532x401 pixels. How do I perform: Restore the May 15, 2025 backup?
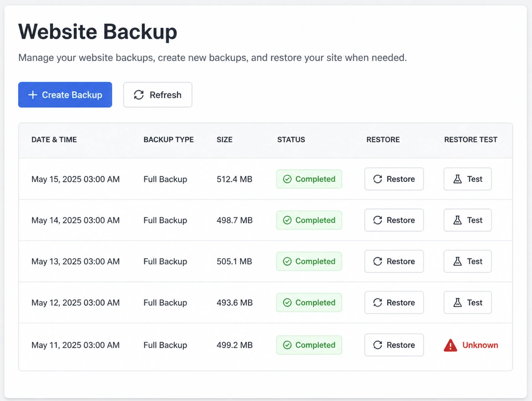coord(394,179)
